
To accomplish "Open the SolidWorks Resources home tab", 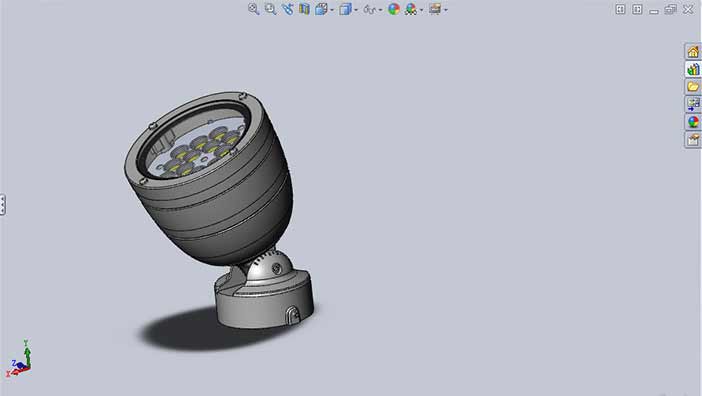I will tap(693, 51).
